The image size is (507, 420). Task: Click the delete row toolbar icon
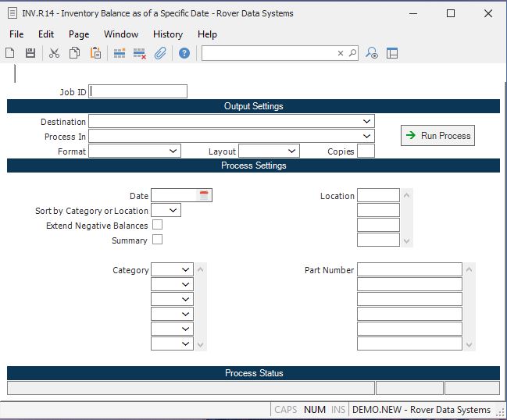tap(140, 53)
